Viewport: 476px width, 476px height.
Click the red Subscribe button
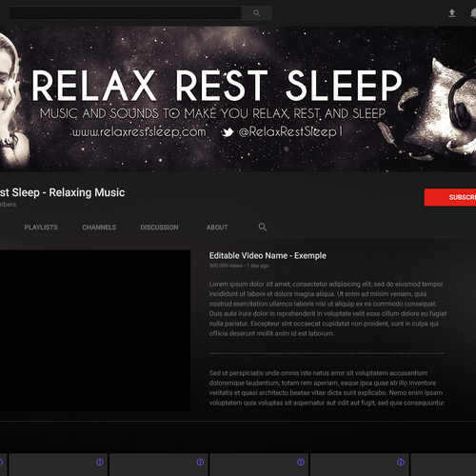point(450,197)
